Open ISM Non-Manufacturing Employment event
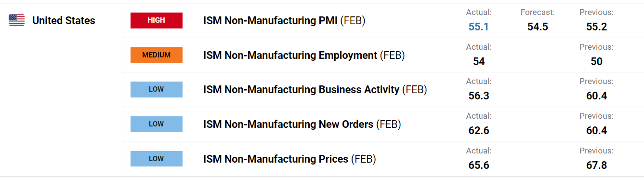The height and width of the screenshot is (180, 644). click(x=304, y=55)
